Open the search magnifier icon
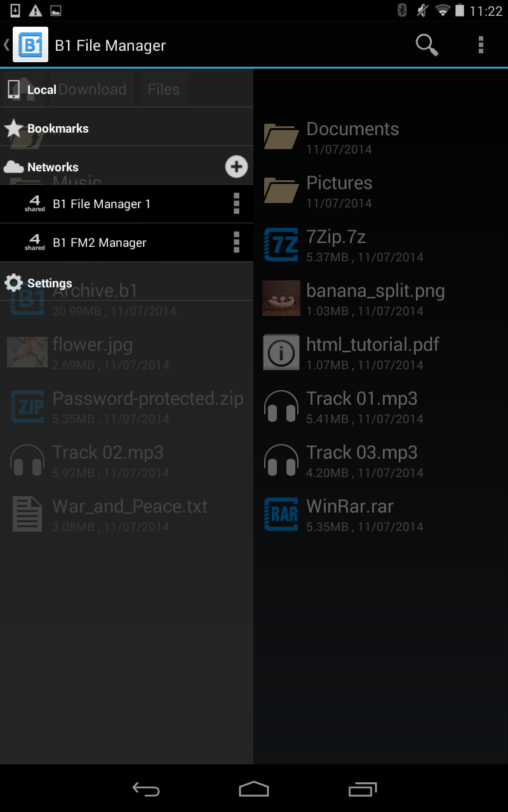The height and width of the screenshot is (812, 508). (x=427, y=45)
